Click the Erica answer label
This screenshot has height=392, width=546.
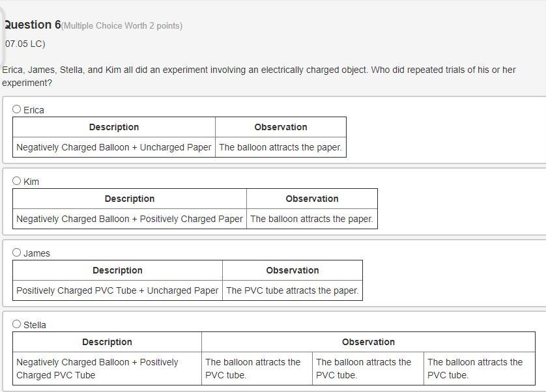pyautogui.click(x=34, y=110)
